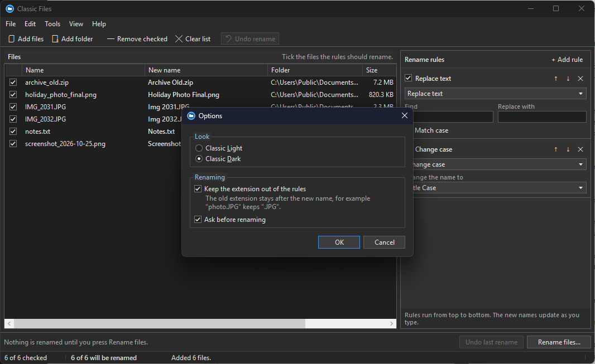This screenshot has width=595, height=364.
Task: Delete the Replace text rule
Action: [580, 79]
